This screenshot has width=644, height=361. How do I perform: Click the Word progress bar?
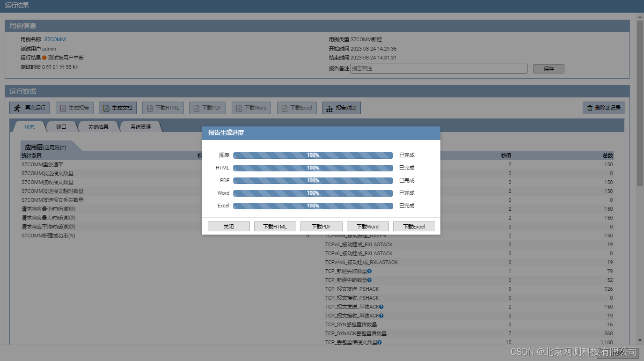point(313,193)
